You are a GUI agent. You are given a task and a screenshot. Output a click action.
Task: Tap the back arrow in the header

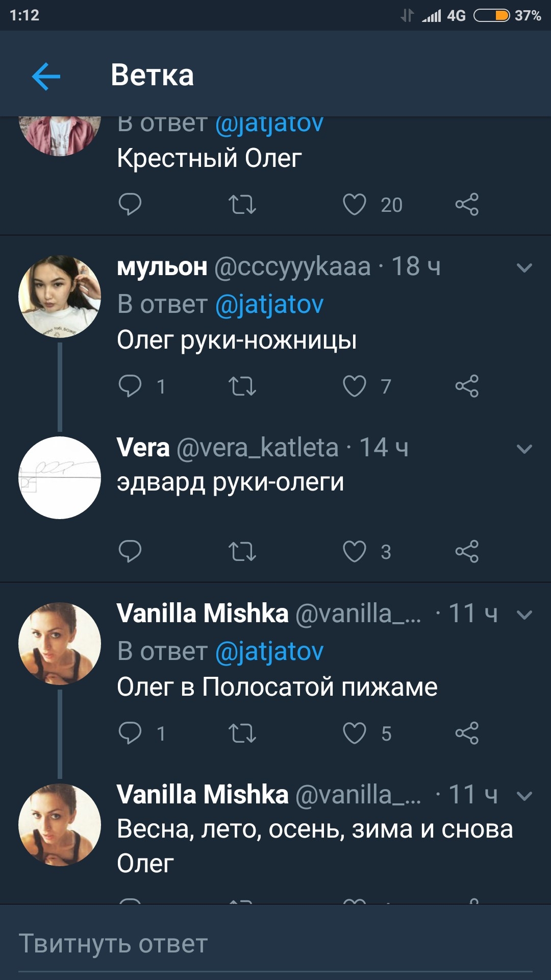pyautogui.click(x=46, y=77)
